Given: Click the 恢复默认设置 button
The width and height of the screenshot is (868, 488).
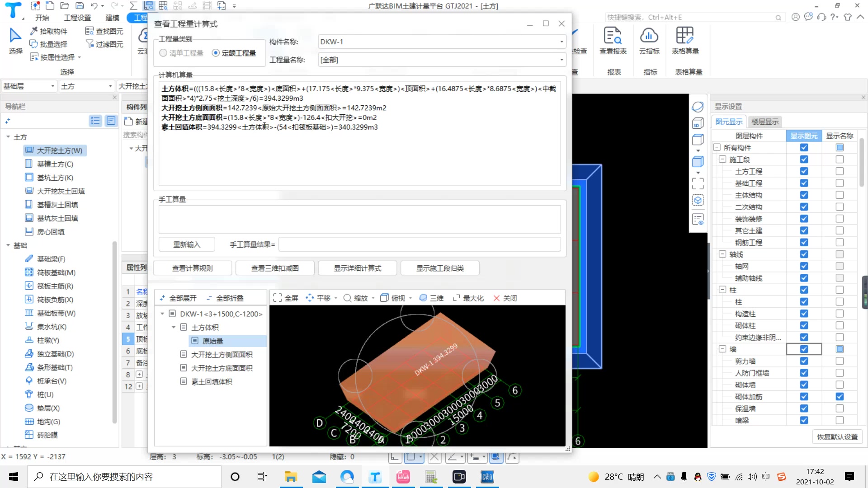Looking at the screenshot, I should [x=837, y=436].
